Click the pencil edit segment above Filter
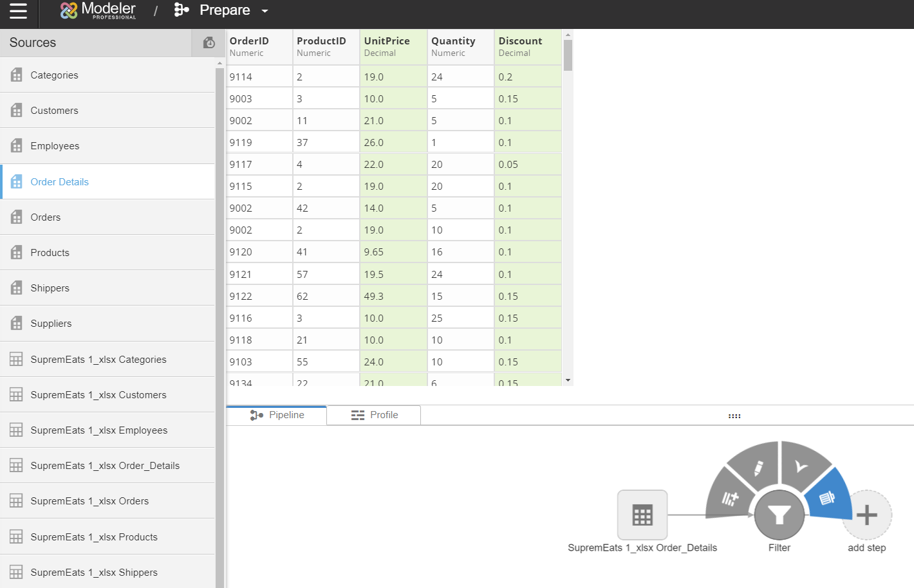Viewport: 914px width, 588px height. [756, 468]
